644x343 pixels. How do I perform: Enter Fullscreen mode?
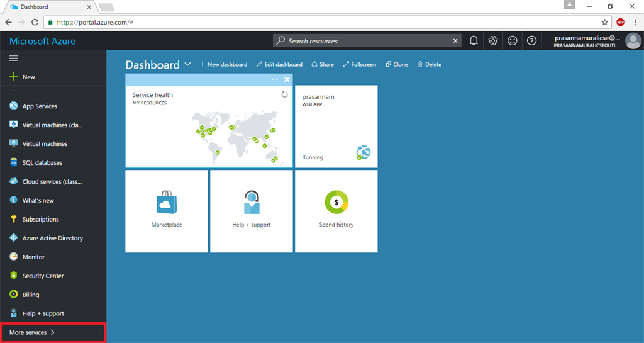(x=359, y=64)
